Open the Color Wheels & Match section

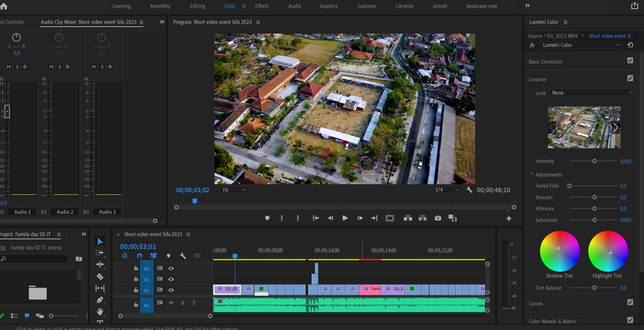(552, 321)
